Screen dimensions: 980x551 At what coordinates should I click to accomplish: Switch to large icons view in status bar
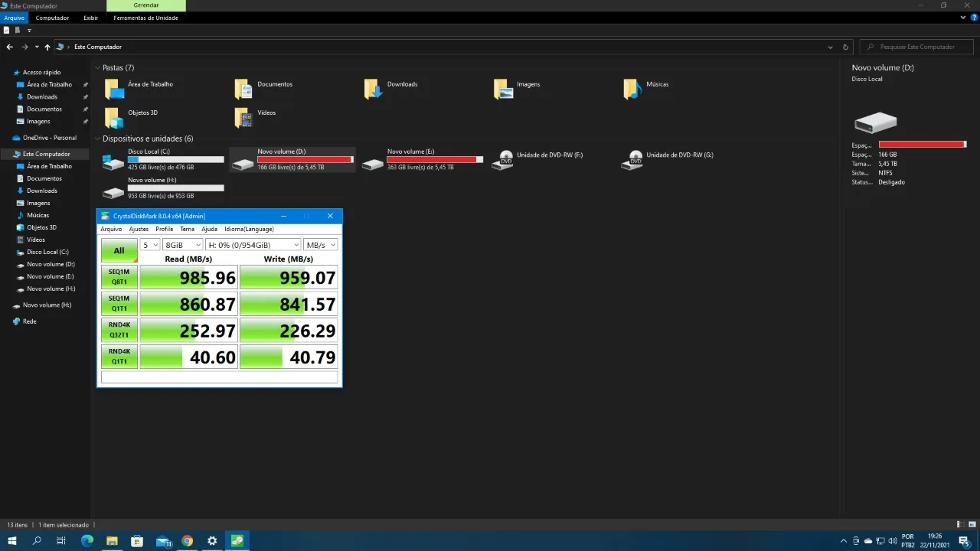971,525
